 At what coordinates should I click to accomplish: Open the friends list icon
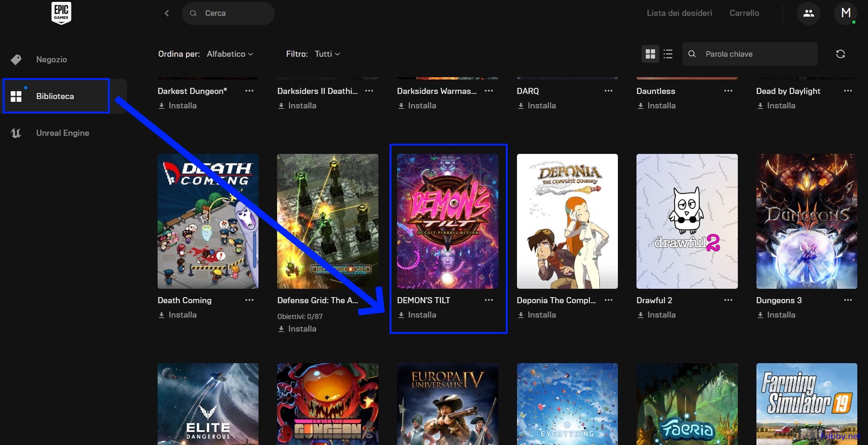click(x=808, y=13)
